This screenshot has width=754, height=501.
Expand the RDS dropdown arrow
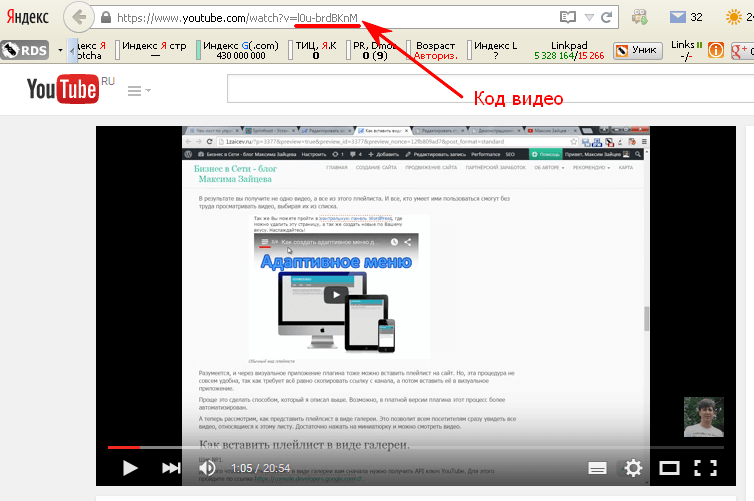[x=60, y=50]
